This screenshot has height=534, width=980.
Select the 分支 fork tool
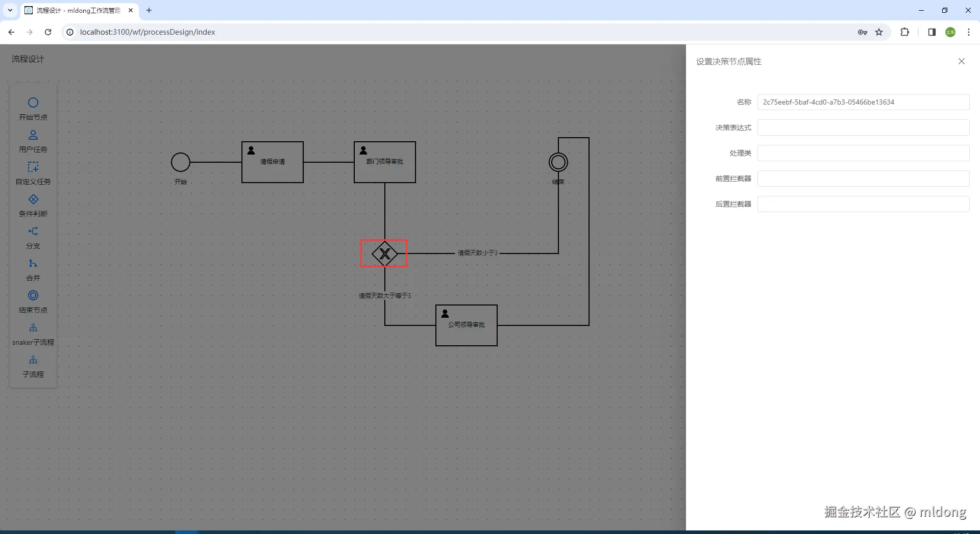point(33,237)
